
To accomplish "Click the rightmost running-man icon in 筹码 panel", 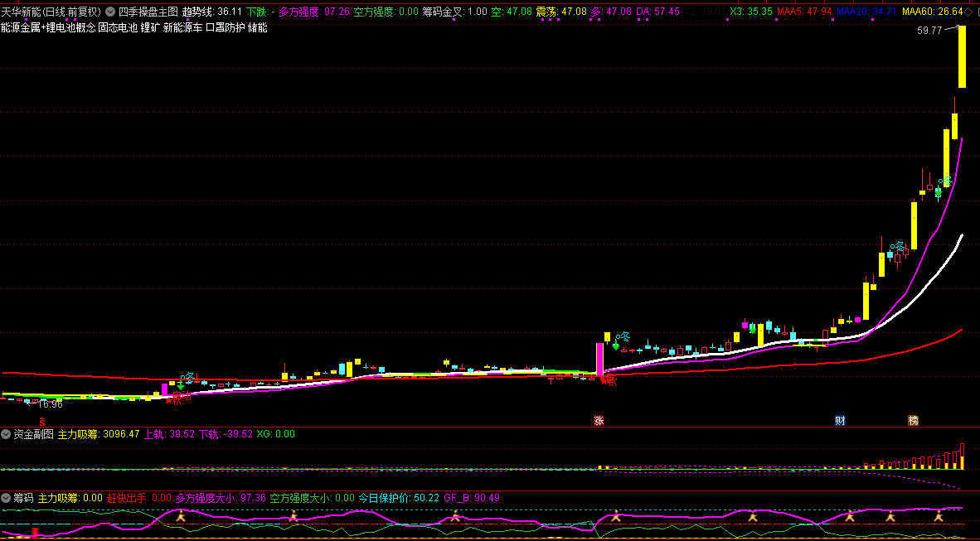I will point(939,516).
